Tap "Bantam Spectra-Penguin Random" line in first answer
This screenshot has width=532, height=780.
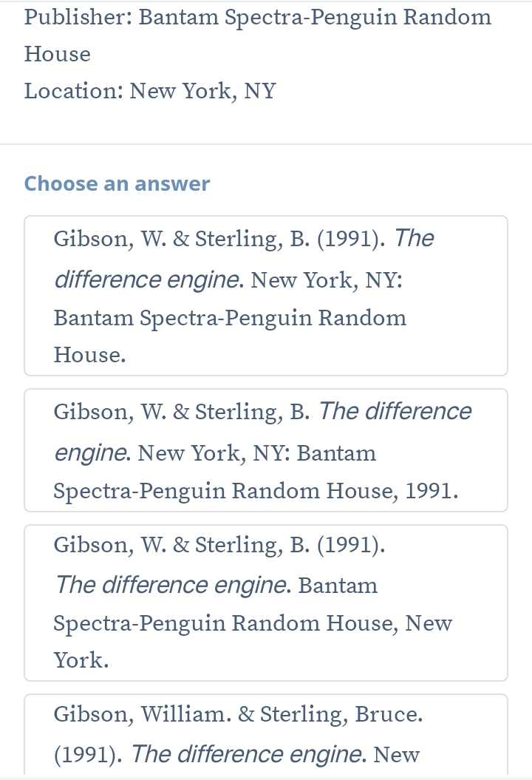(x=230, y=318)
